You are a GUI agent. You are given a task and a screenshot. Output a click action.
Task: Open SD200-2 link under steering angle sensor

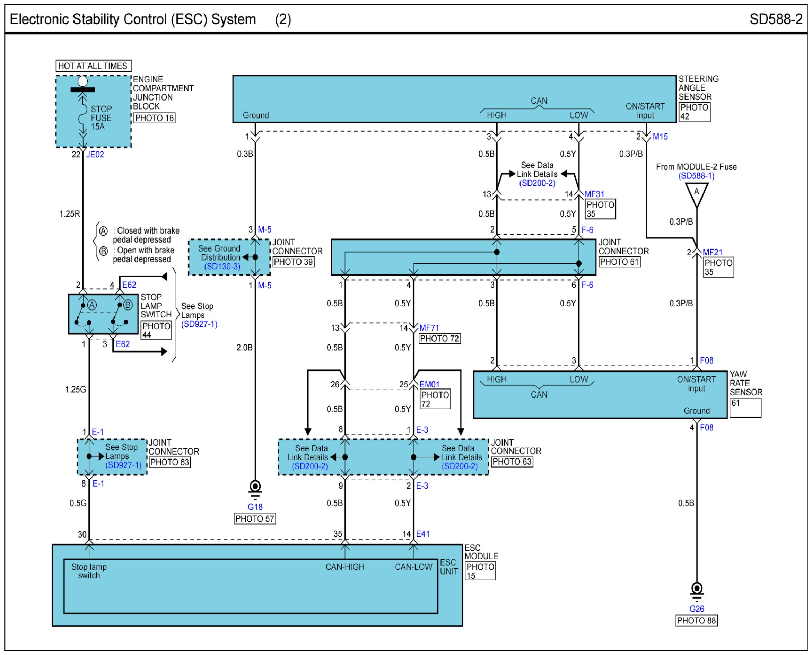(537, 183)
